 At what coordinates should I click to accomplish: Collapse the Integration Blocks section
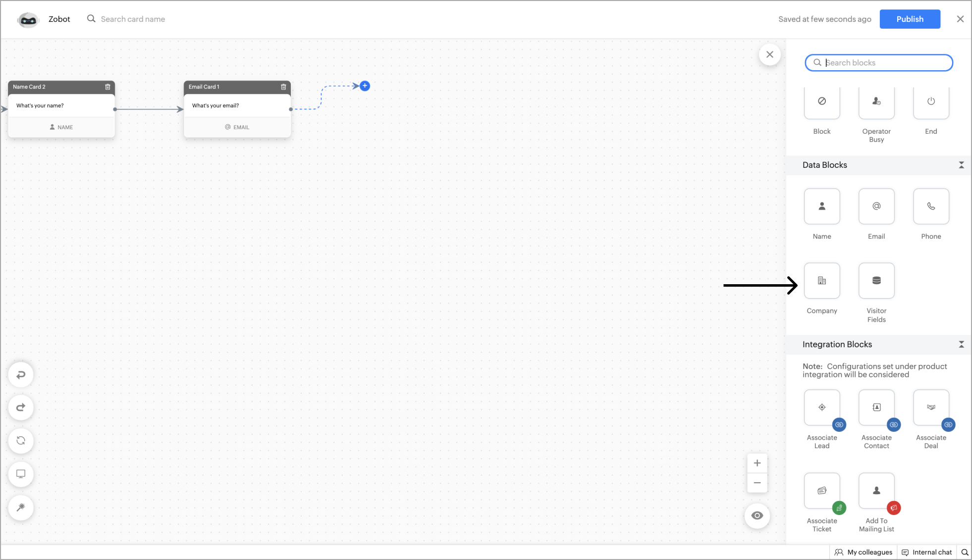tap(961, 344)
